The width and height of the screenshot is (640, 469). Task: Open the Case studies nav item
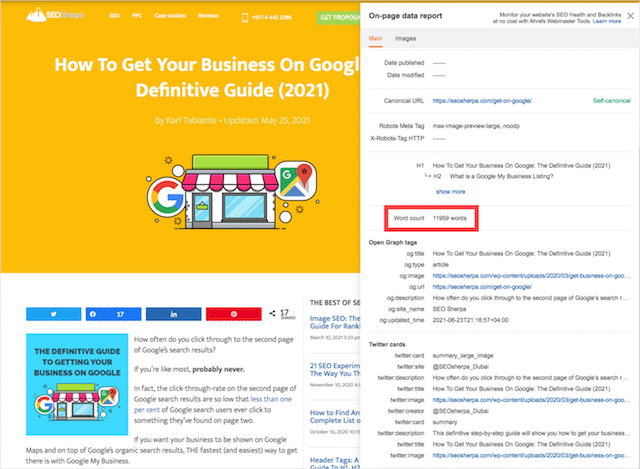[170, 16]
